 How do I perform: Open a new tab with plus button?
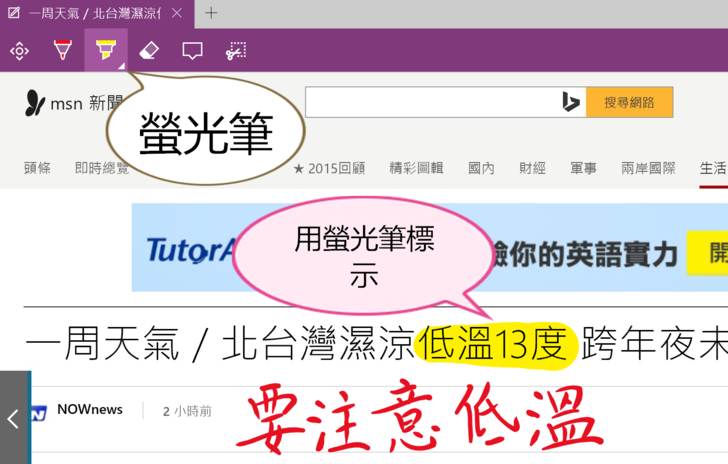pyautogui.click(x=211, y=13)
